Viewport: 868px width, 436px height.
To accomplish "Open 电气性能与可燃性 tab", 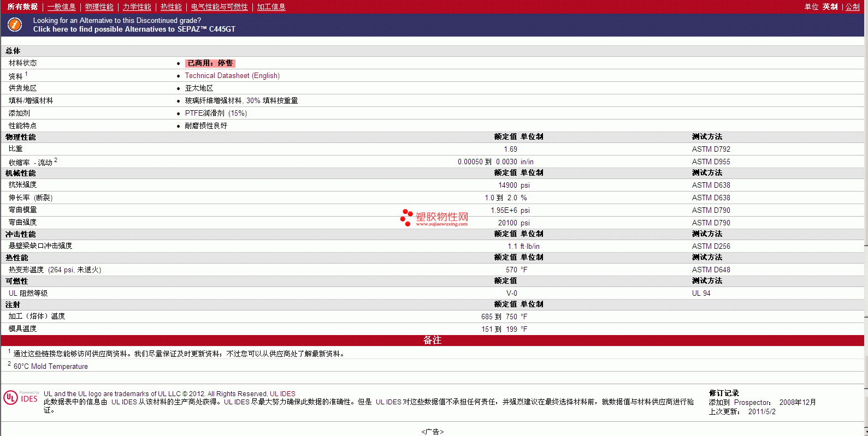I will [219, 7].
